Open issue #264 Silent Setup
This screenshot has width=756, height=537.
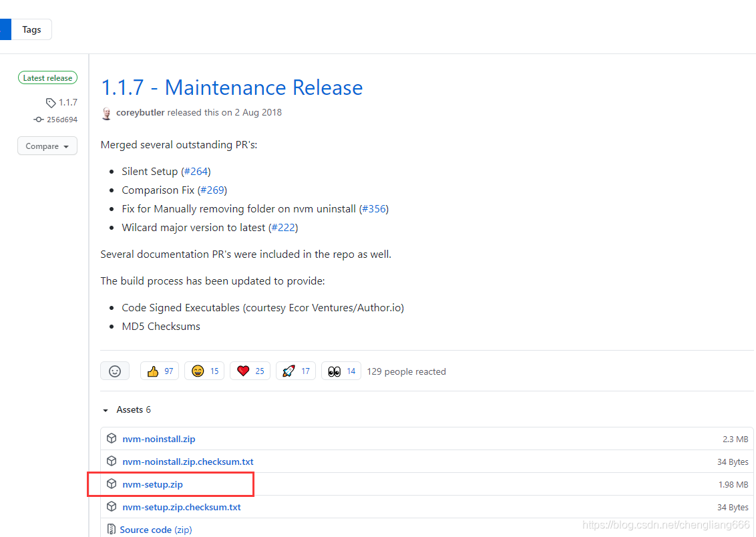point(196,171)
